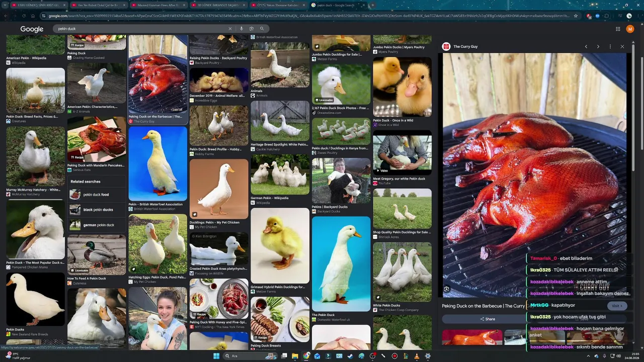Image resolution: width=644 pixels, height=362 pixels.
Task: Open the taskbar clock and date
Action: click(632, 356)
